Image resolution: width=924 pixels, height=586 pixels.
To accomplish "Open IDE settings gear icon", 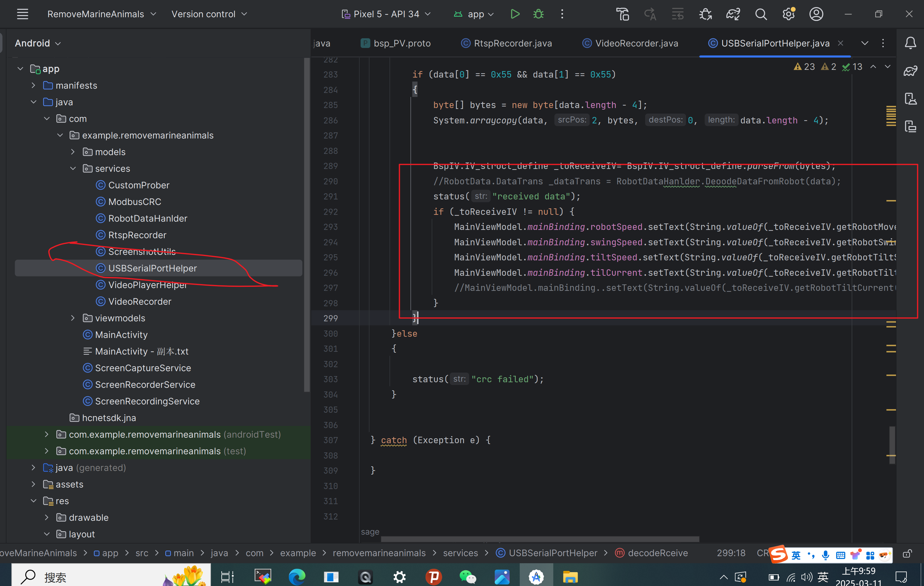I will point(789,14).
